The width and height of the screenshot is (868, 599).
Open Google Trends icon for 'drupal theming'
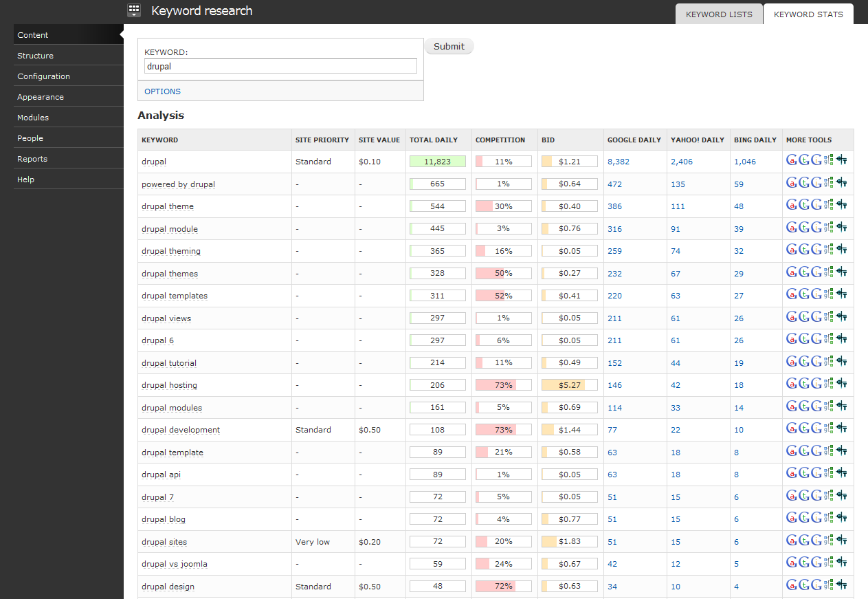804,250
